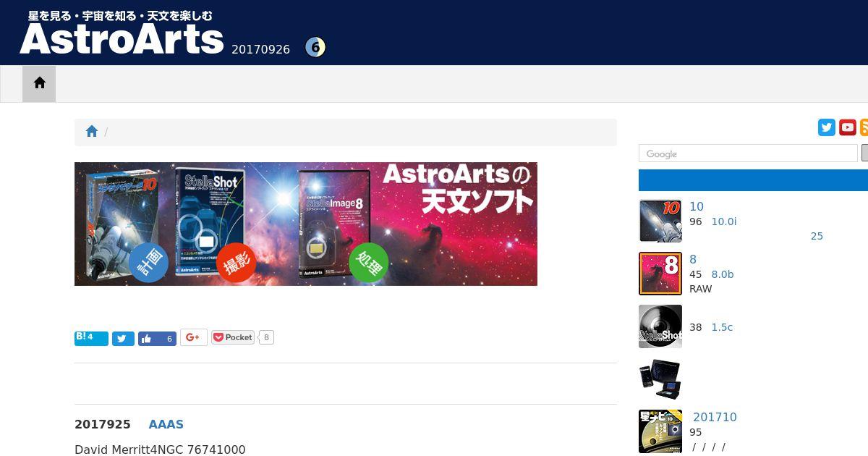868x456 pixels.
Task: Open the AstroArts astronomy software banner
Action: tap(306, 224)
